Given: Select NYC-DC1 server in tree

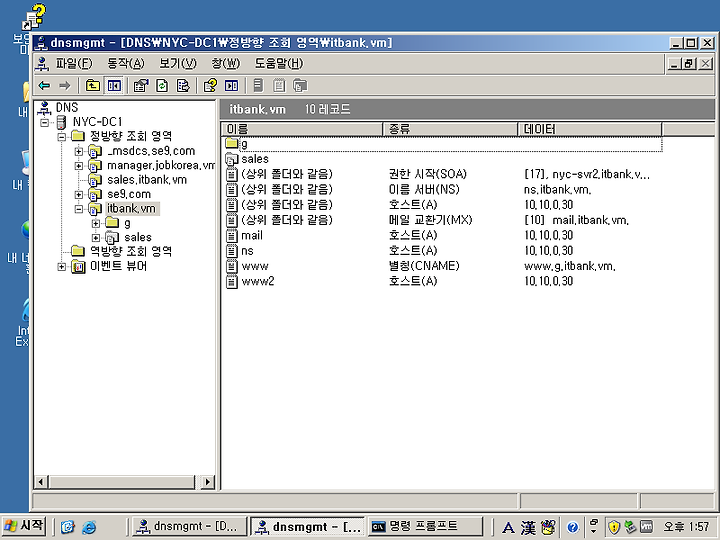Looking at the screenshot, I should click(97, 122).
